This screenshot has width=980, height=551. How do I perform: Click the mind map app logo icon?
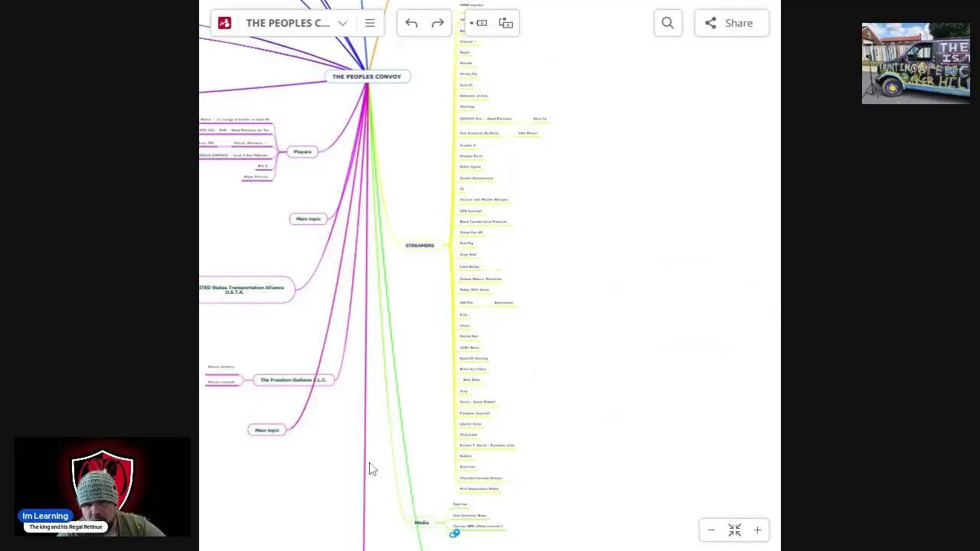click(x=224, y=23)
